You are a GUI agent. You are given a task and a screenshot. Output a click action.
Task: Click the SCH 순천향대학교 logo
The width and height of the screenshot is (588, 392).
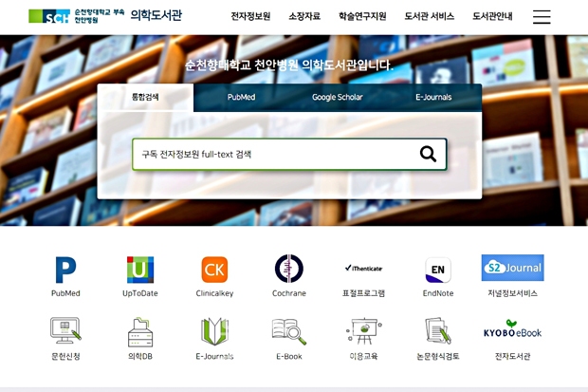(76, 16)
